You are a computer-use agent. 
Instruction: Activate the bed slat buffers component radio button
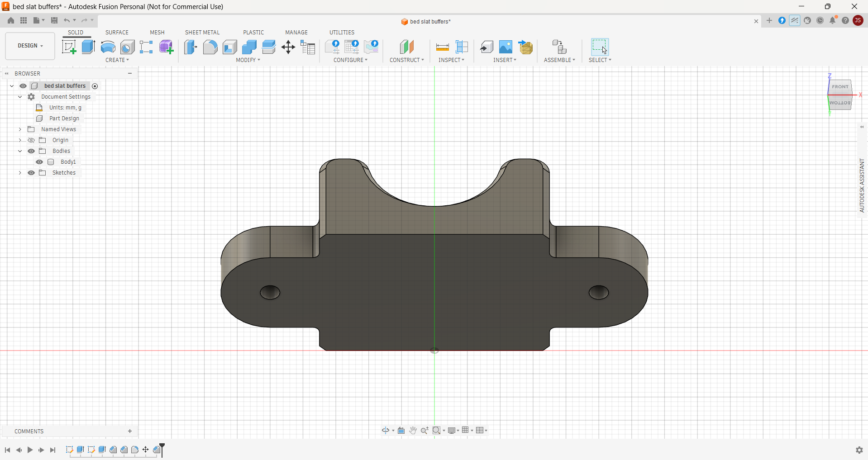[95, 86]
